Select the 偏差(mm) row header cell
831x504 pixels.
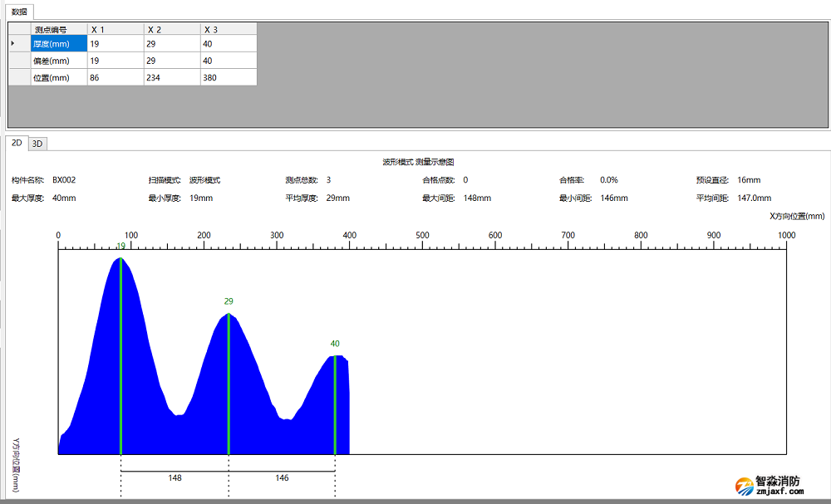coord(58,61)
